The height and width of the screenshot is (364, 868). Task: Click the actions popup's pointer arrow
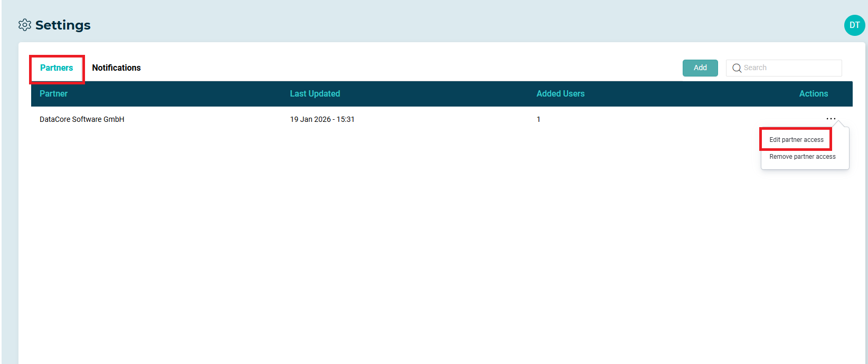838,124
